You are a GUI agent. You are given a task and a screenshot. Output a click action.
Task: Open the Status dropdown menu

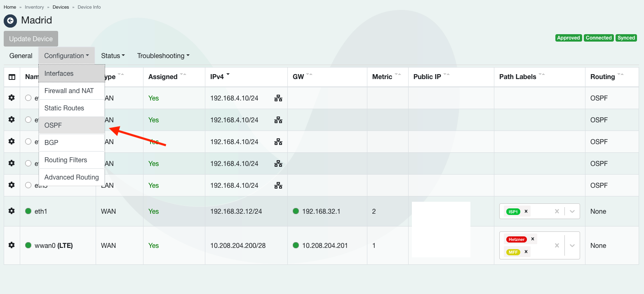pyautogui.click(x=113, y=56)
